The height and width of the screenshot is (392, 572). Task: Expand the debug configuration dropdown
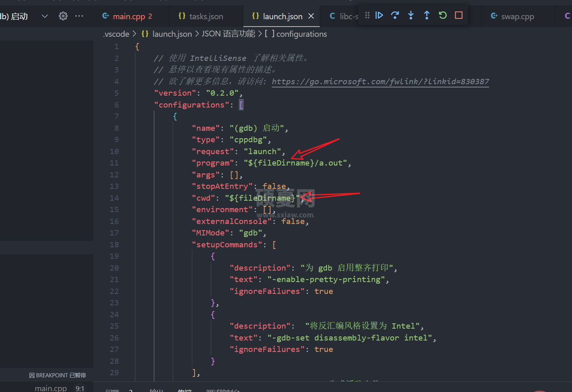(x=45, y=16)
